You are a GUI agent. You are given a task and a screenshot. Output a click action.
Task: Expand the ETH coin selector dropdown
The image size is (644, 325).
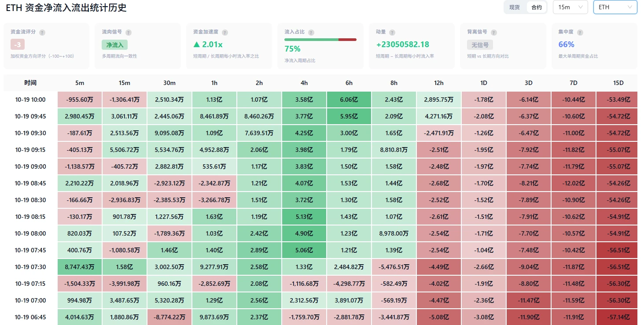coord(615,7)
